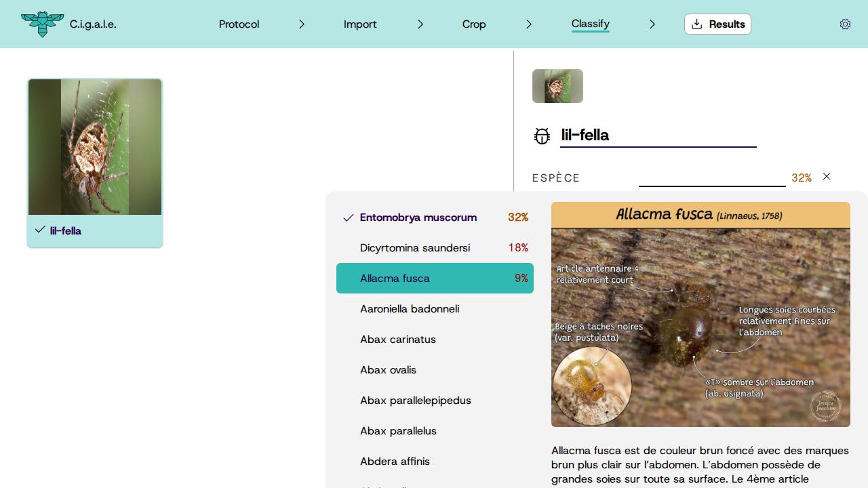Click the Results button
The width and height of the screenshot is (868, 488).
tap(717, 24)
